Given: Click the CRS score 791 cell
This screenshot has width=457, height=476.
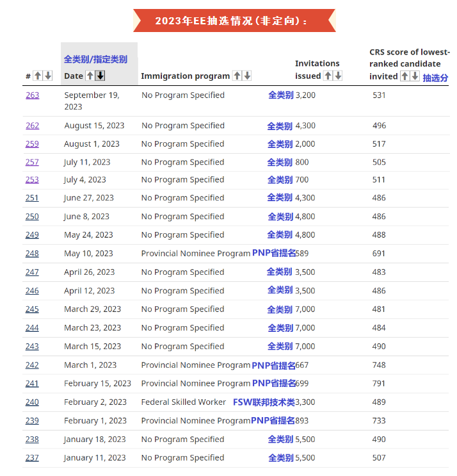Looking at the screenshot, I should [379, 384].
